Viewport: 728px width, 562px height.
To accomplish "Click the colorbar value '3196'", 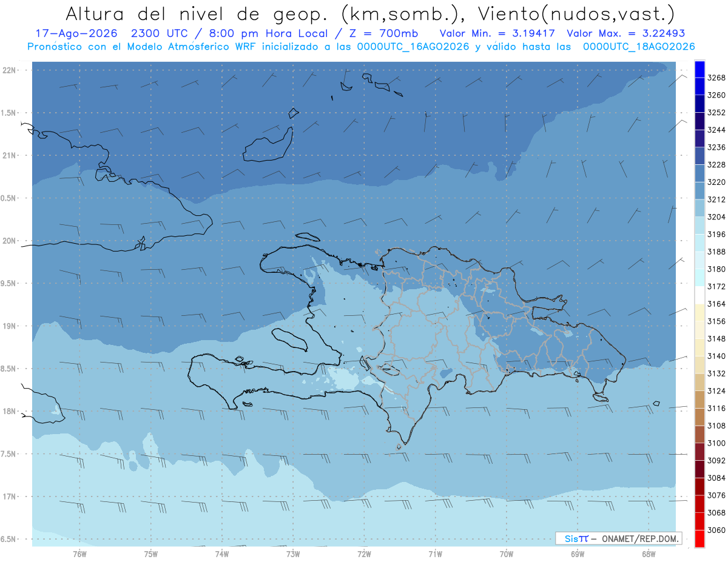I will [x=716, y=235].
